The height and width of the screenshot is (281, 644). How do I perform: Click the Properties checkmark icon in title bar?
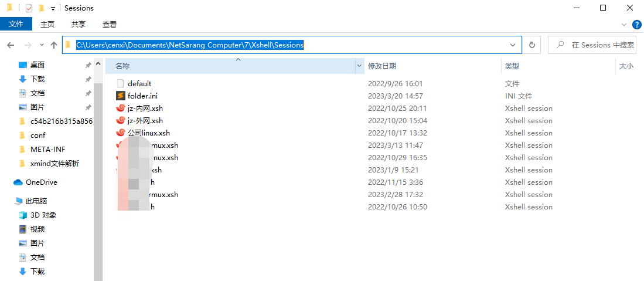point(29,8)
